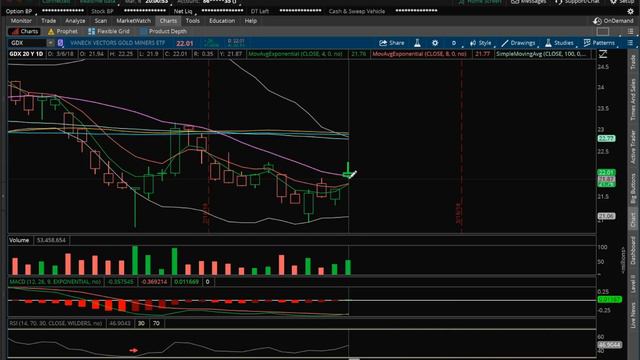
Task: Click the 21.06 price bubble on axis
Action: [606, 216]
